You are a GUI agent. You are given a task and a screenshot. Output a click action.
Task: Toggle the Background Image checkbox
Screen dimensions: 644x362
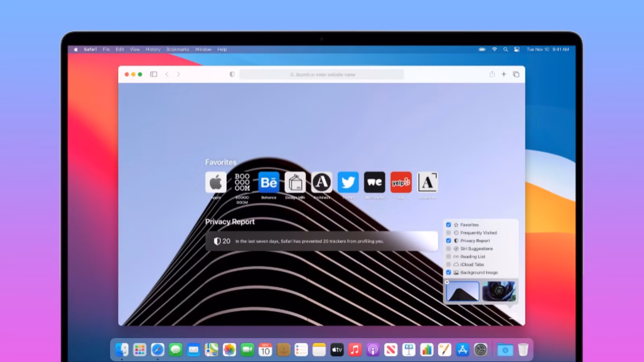pos(448,272)
